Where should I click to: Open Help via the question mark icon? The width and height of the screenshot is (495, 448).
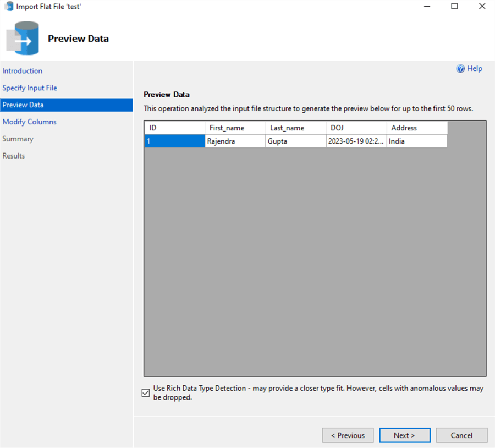(x=461, y=68)
